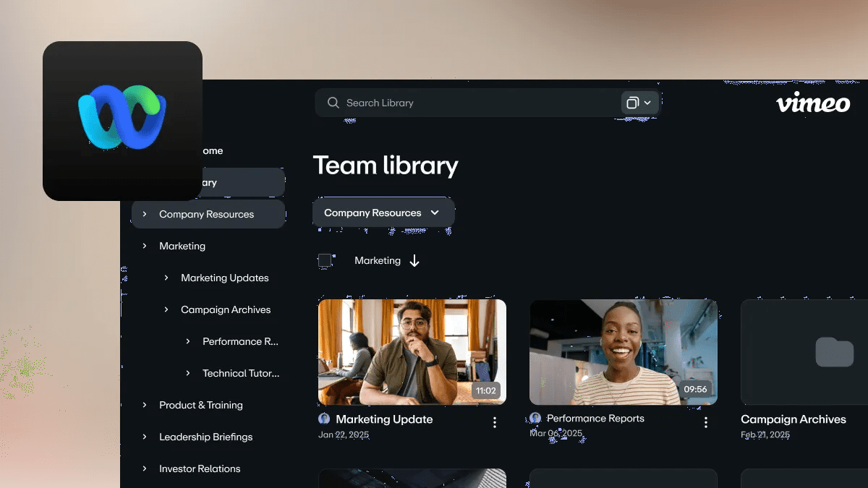
Task: Select Company Resources sidebar item
Action: 208,214
